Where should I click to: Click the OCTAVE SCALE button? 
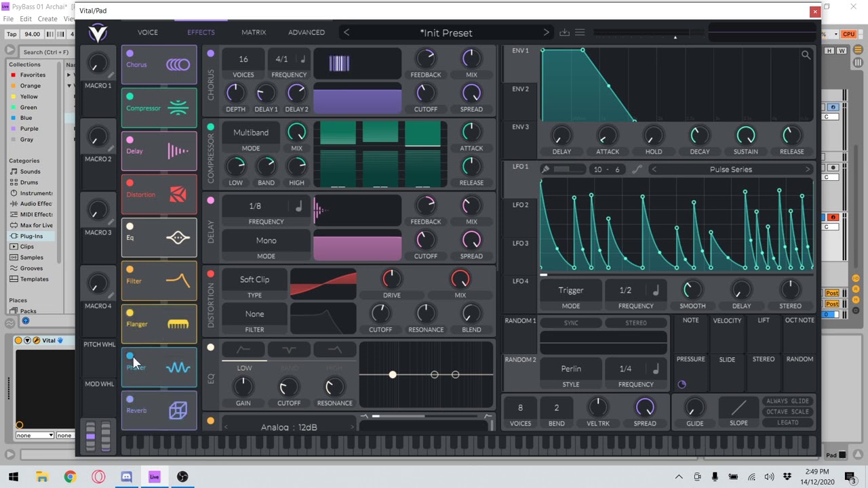[787, 411]
